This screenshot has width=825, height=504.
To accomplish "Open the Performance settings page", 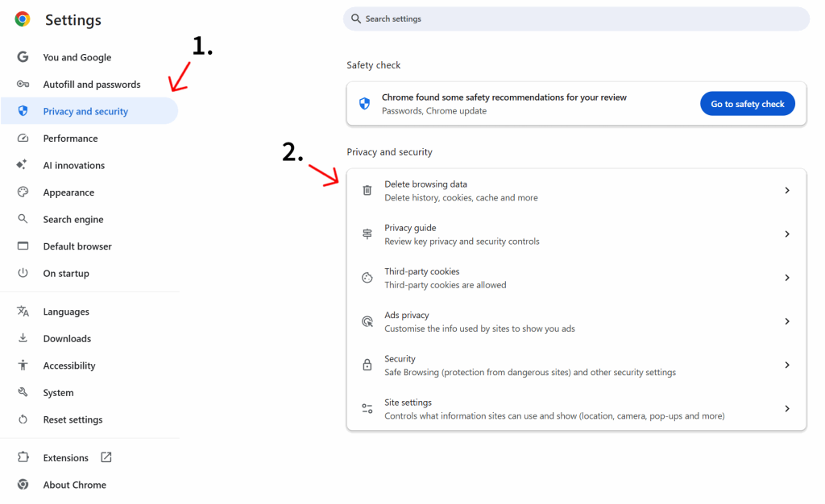I will 71,138.
